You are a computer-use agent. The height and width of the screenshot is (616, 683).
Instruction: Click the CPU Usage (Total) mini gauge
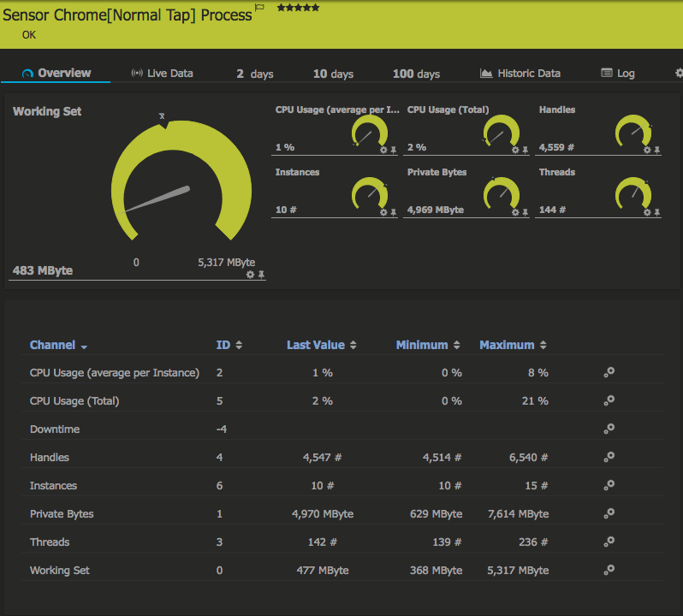[502, 131]
